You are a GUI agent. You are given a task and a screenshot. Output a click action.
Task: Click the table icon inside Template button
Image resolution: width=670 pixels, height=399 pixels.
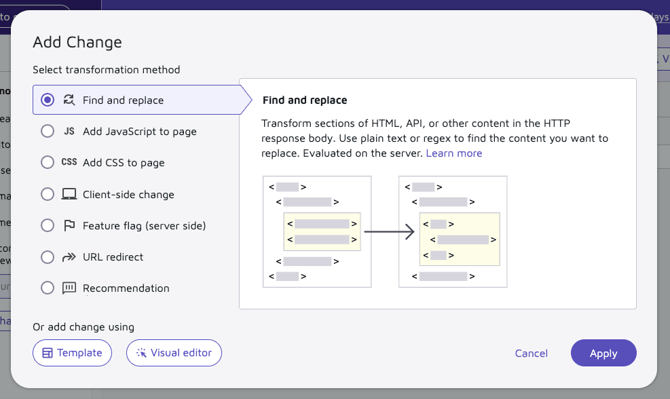click(x=47, y=353)
